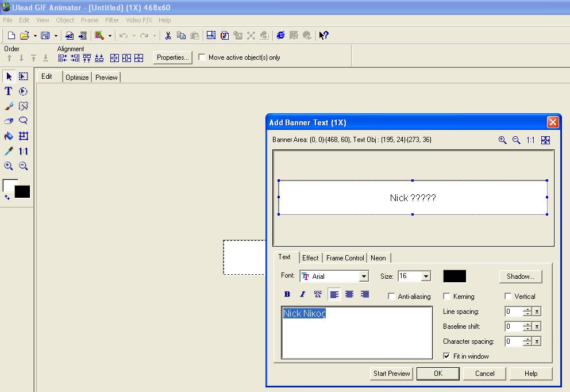Viewport: 570px width, 392px height.
Task: Expand the Undo history dropdown arrow
Action: 134,36
